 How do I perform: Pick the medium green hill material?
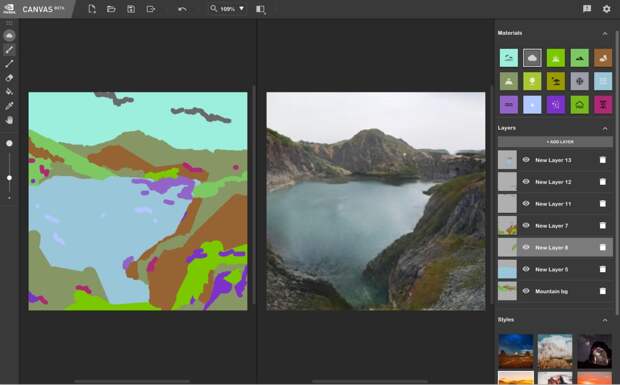pyautogui.click(x=579, y=58)
